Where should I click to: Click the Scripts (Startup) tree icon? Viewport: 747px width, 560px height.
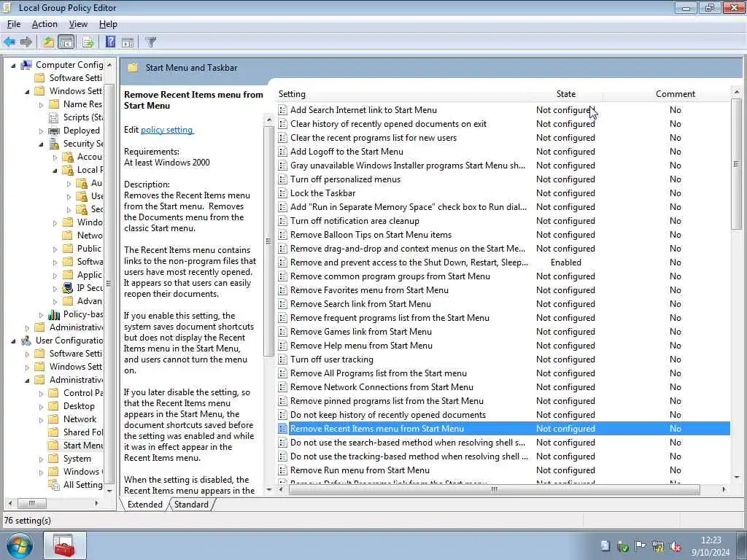tap(54, 117)
